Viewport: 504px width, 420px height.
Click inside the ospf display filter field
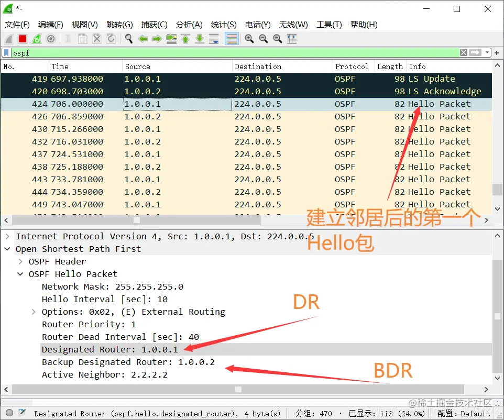(x=235, y=53)
